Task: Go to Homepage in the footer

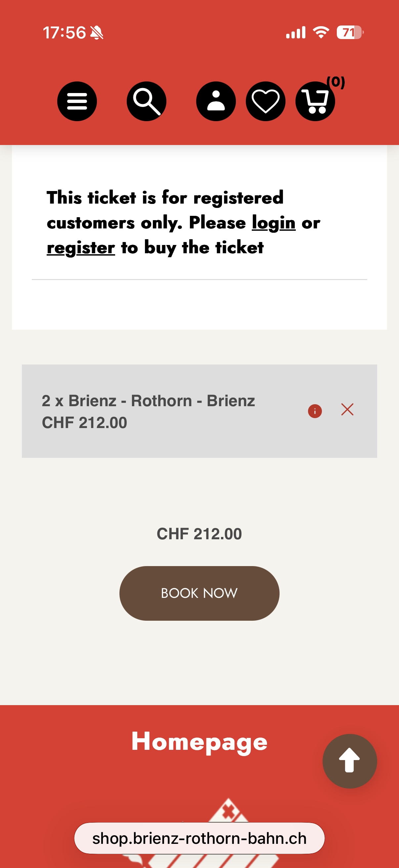Action: pyautogui.click(x=199, y=741)
